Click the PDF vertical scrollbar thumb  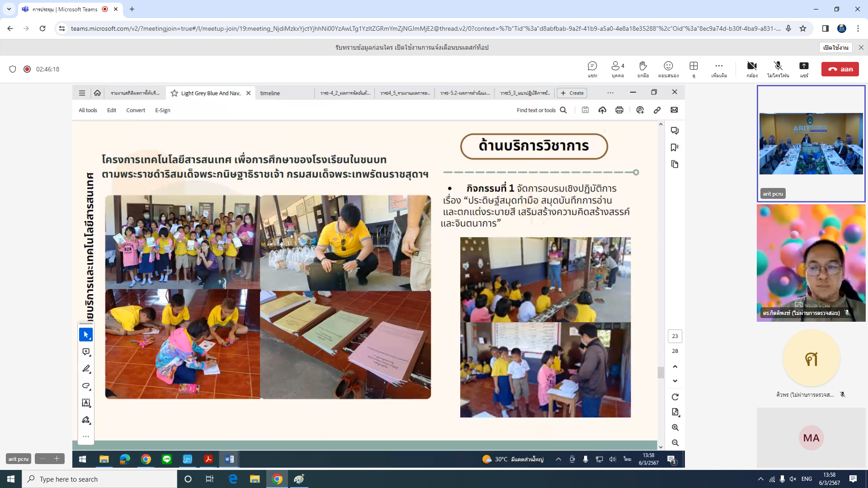[660, 372]
